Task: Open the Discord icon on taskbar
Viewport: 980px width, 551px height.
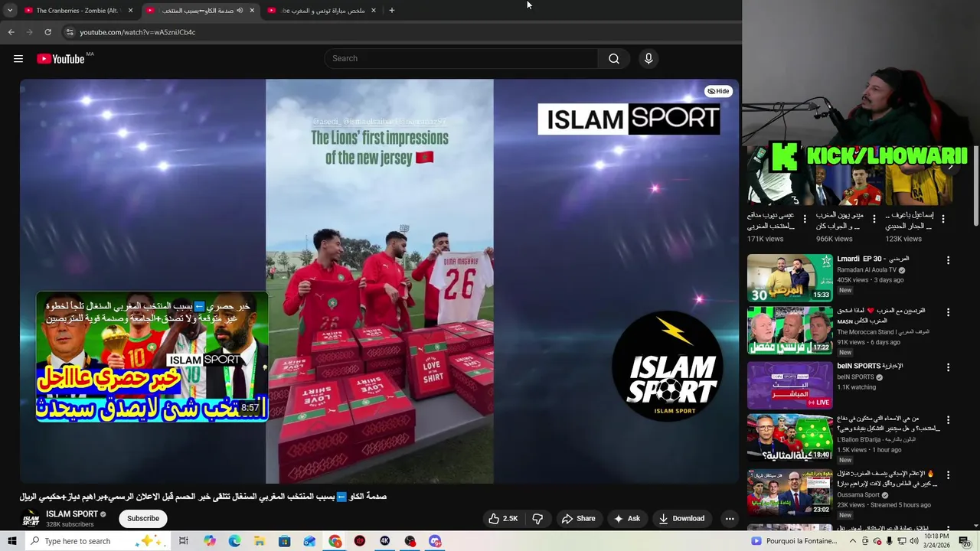Action: tap(436, 541)
